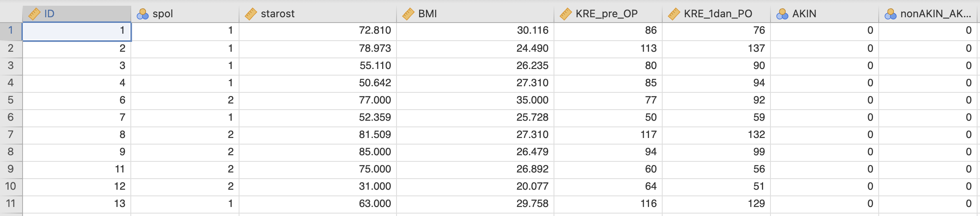
Task: Click the KRE_1dan_PO ruler icon
Action: pyautogui.click(x=674, y=14)
